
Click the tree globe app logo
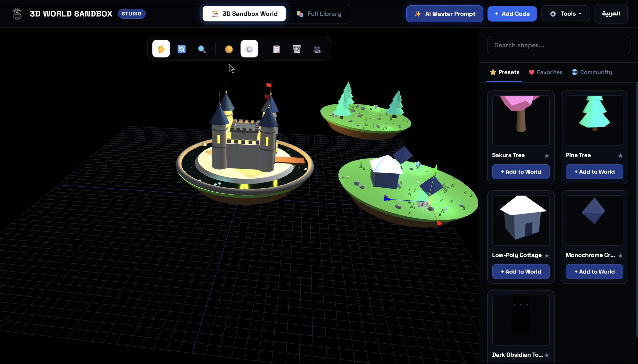pyautogui.click(x=17, y=14)
